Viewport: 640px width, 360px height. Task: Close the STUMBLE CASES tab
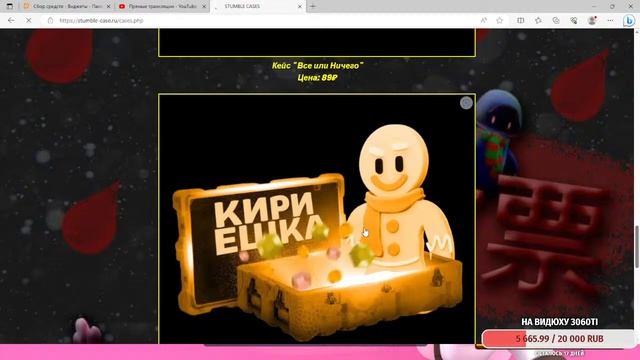(x=300, y=7)
